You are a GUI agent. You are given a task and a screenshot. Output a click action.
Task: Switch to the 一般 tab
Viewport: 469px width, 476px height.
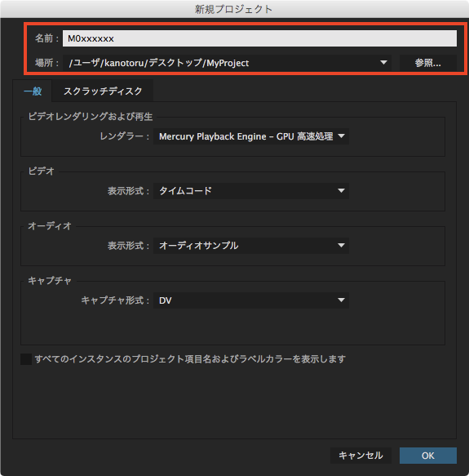coord(33,91)
